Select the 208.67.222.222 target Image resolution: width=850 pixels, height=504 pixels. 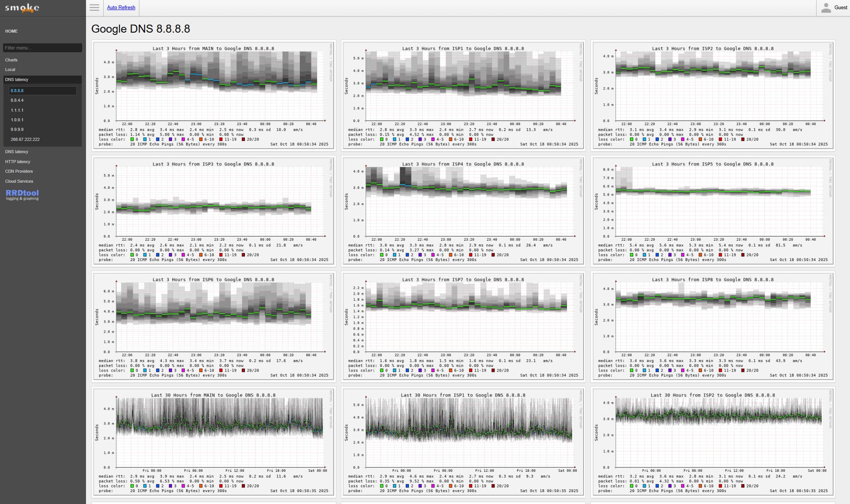(x=25, y=139)
